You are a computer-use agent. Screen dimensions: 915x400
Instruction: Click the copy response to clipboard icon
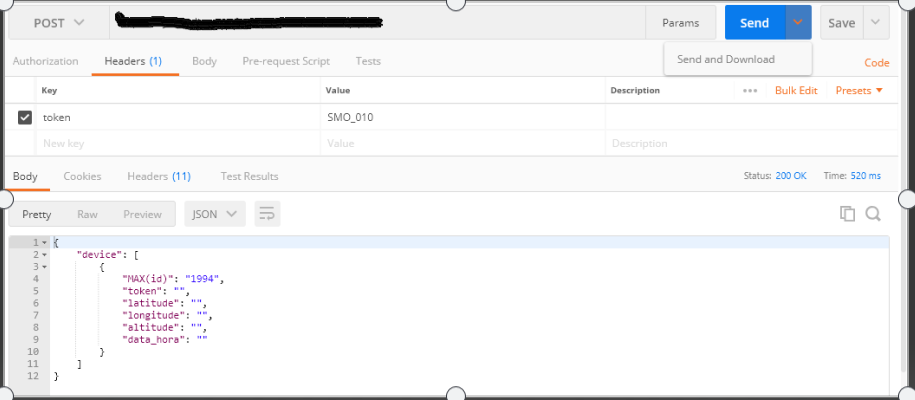pos(847,214)
